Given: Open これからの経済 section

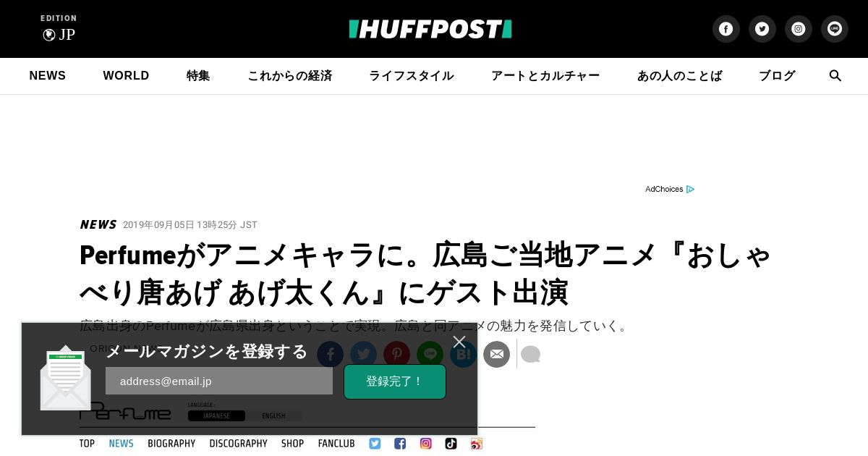Looking at the screenshot, I should [x=289, y=76].
